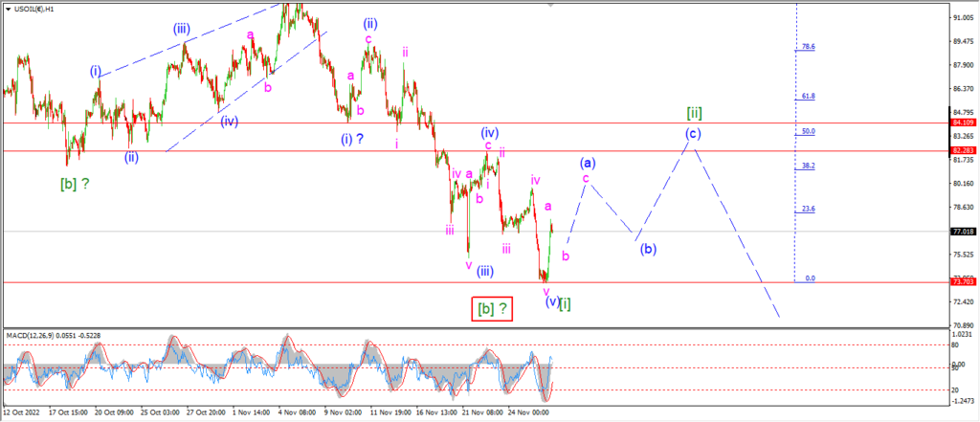The width and height of the screenshot is (980, 422).
Task: Select the 23.6 Fibonacci level label
Action: pyautogui.click(x=809, y=209)
